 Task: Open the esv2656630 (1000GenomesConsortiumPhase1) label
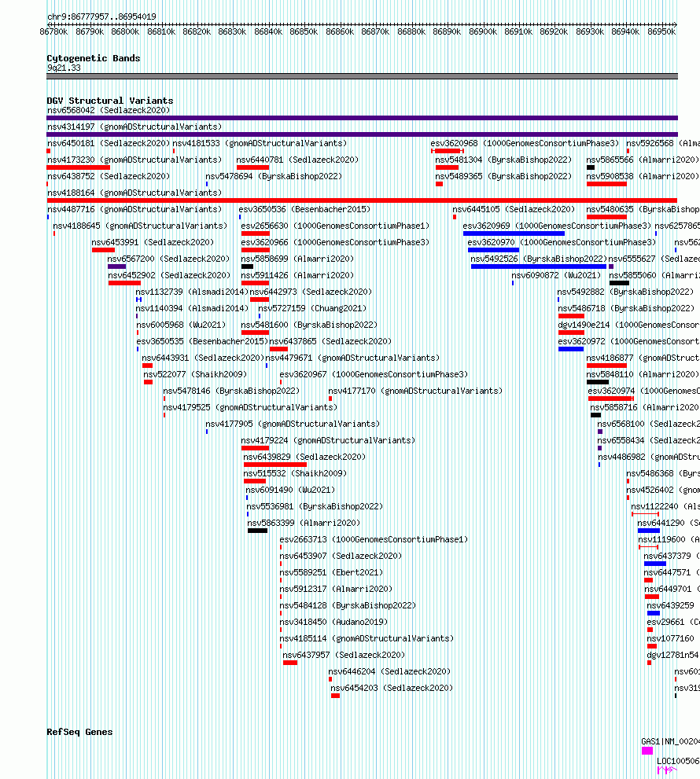pos(335,226)
